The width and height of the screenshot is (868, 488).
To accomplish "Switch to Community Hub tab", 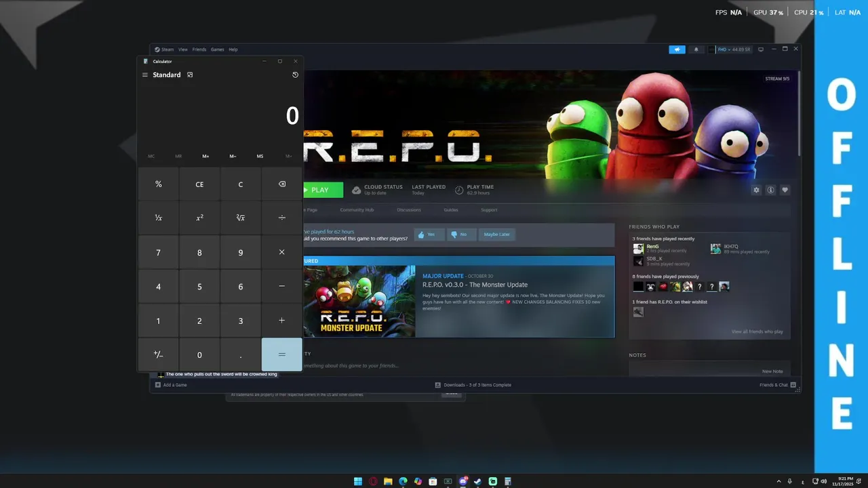I will click(x=357, y=210).
